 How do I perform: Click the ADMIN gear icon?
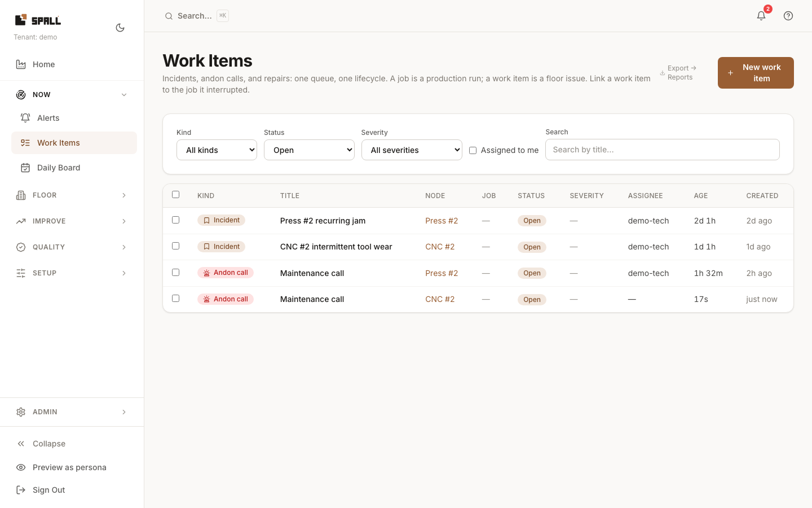21,412
